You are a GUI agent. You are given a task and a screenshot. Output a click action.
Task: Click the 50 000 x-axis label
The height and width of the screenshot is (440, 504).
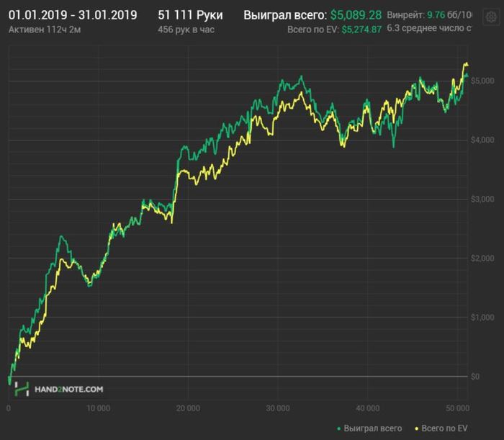[457, 408]
